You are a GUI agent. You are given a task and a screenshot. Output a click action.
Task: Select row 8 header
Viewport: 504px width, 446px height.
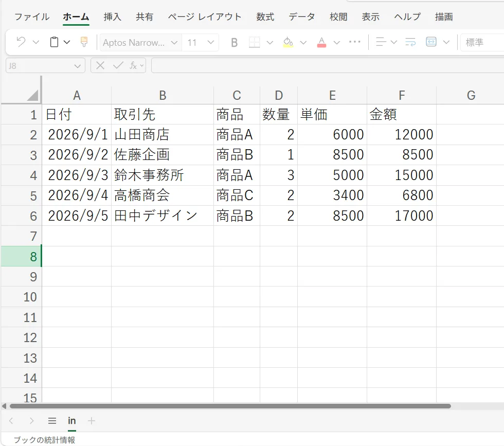tap(21, 256)
